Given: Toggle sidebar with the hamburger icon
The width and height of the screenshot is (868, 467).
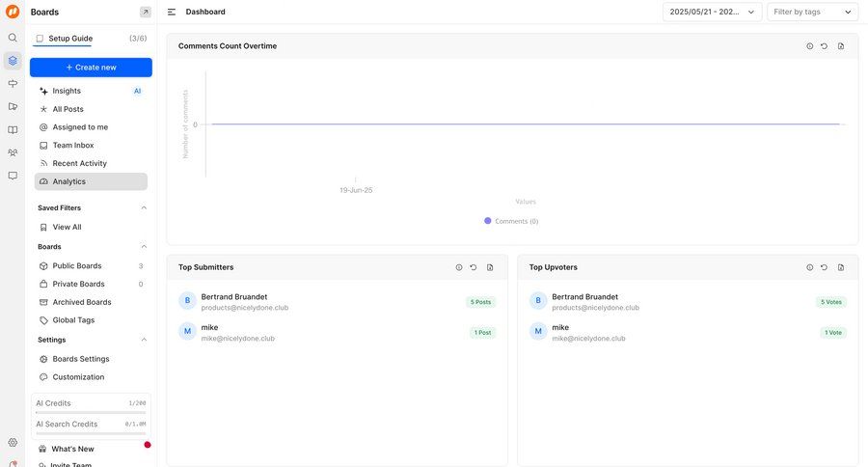Looking at the screenshot, I should tap(172, 12).
